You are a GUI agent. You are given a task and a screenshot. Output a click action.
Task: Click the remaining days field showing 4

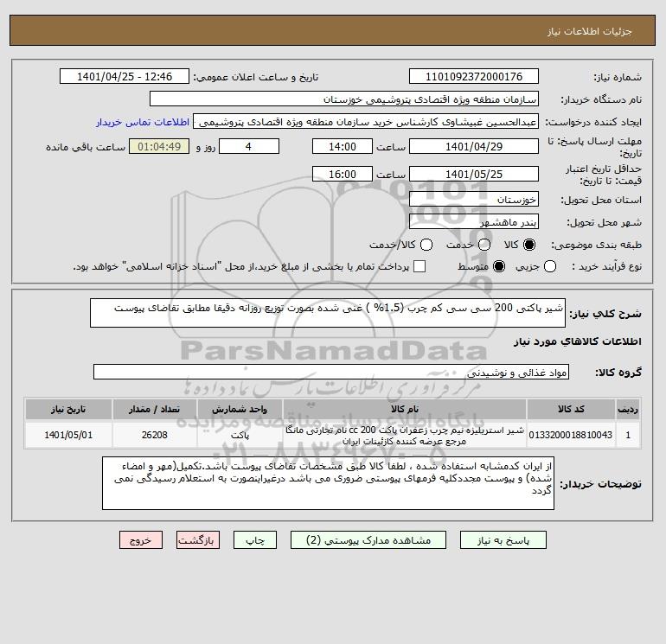(x=249, y=146)
